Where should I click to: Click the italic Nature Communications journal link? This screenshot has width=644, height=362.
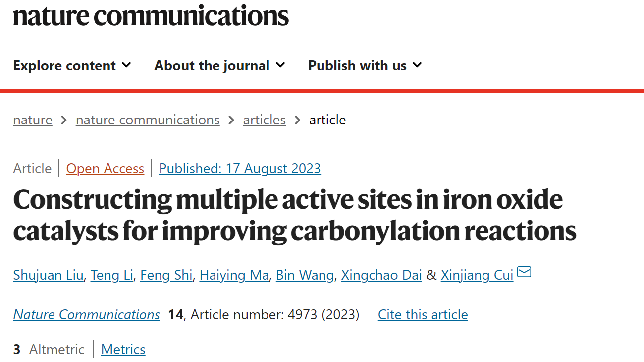[x=87, y=315]
